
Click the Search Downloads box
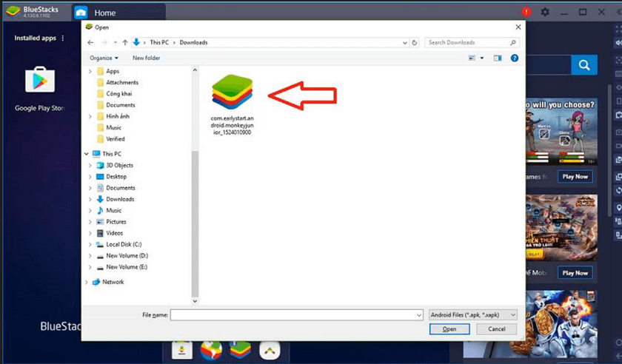click(x=472, y=42)
